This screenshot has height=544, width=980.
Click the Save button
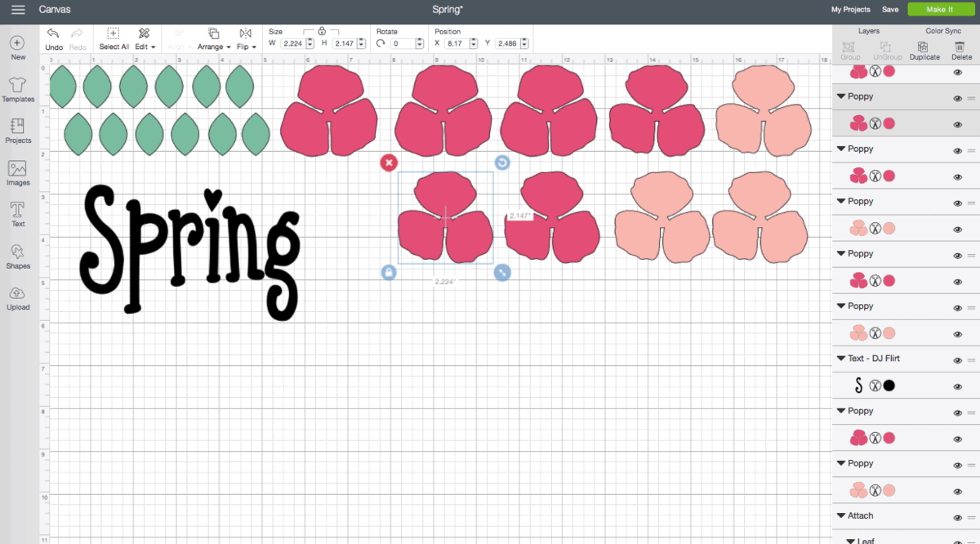coord(890,10)
